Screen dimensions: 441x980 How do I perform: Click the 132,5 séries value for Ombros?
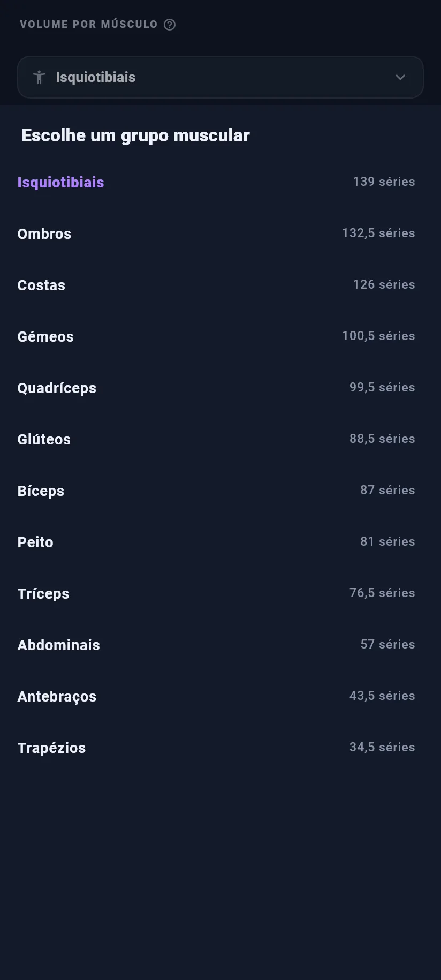378,233
